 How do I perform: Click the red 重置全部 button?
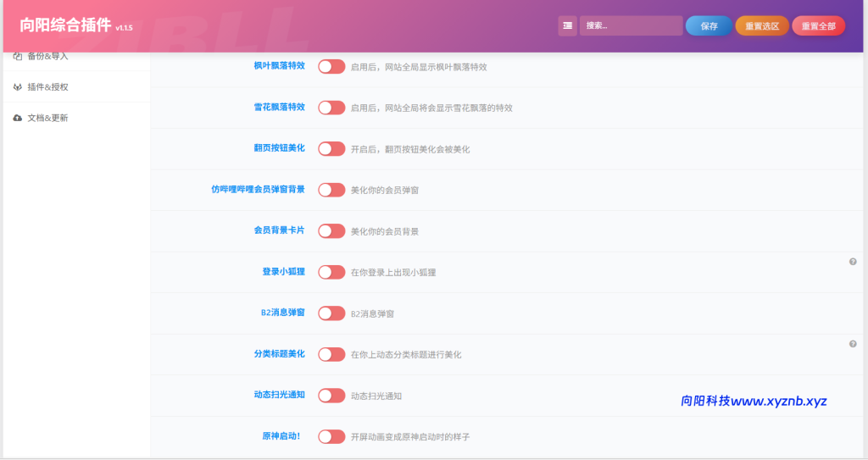(818, 26)
